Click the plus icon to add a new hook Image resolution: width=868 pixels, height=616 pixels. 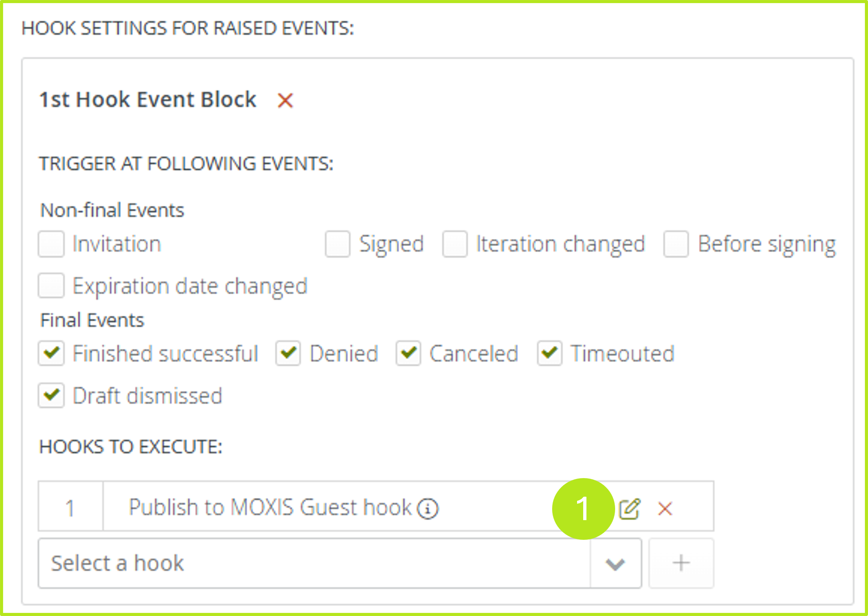[681, 563]
